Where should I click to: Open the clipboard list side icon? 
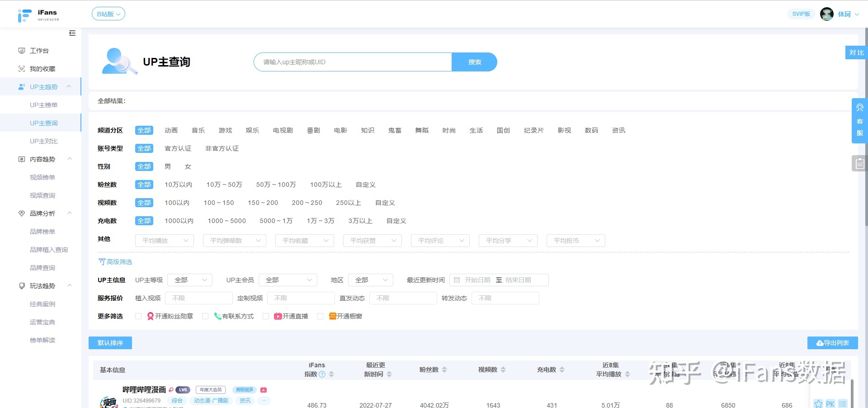point(859,163)
